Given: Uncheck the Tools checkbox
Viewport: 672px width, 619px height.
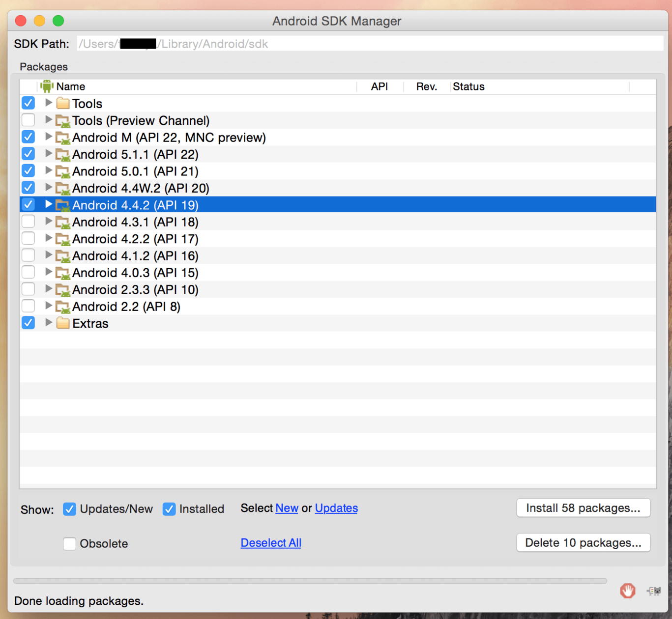Looking at the screenshot, I should (29, 103).
